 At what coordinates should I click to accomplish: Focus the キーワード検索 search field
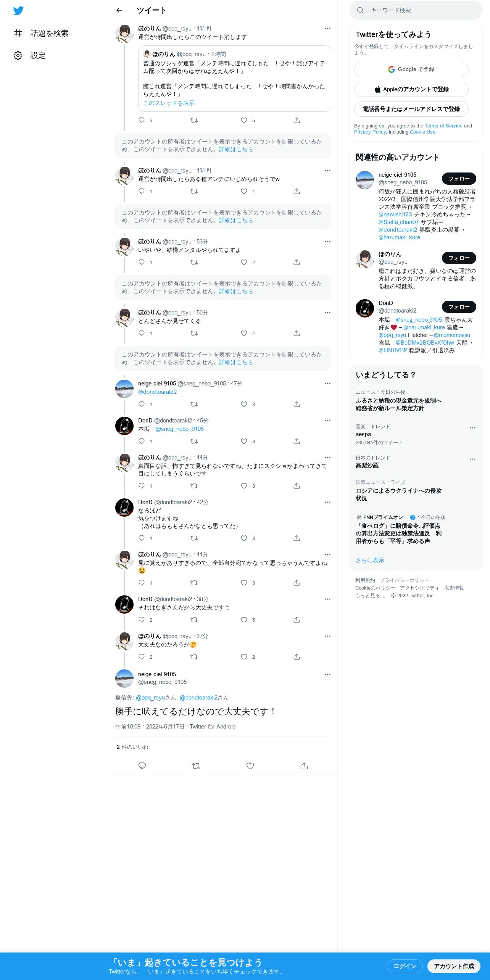[416, 10]
